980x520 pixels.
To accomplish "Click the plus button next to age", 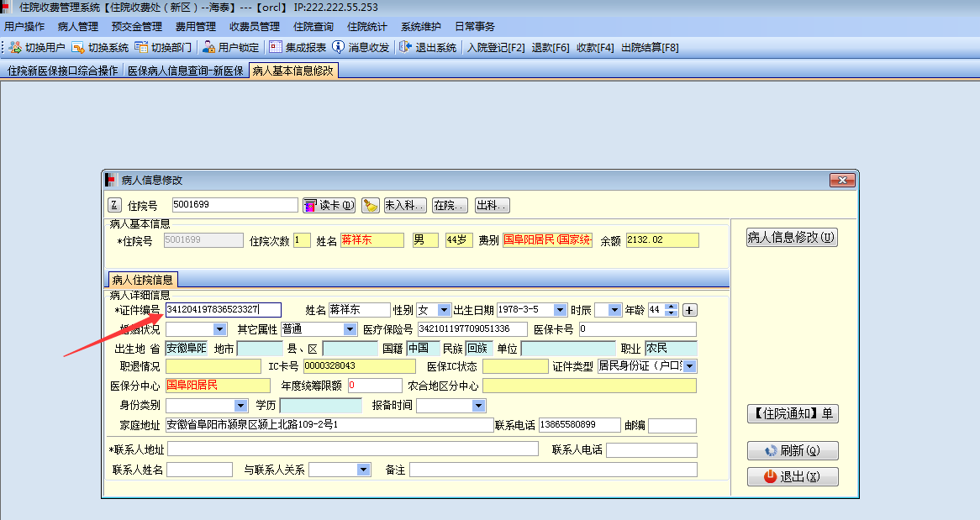I will [689, 310].
